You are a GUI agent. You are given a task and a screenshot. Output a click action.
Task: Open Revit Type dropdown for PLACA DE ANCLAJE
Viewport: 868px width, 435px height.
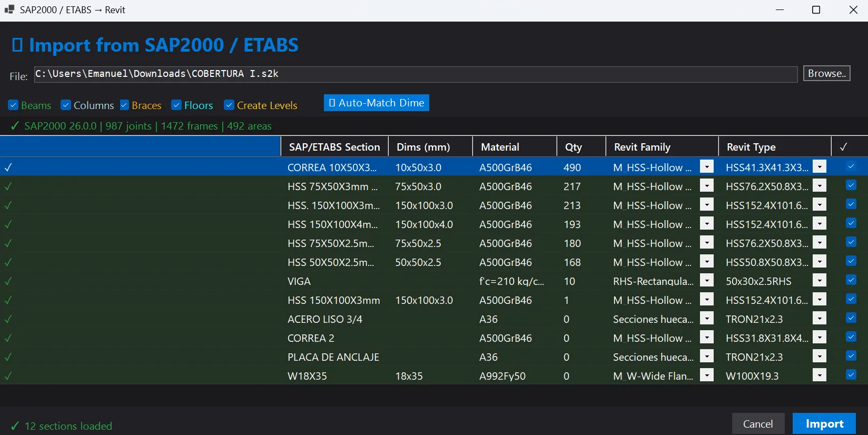[820, 357]
